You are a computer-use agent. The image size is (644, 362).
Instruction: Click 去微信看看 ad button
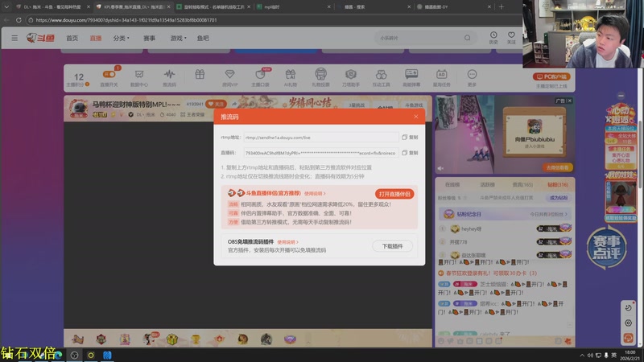click(557, 167)
